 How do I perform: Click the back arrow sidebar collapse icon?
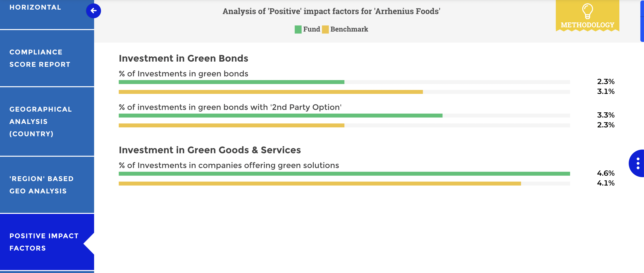tap(94, 11)
